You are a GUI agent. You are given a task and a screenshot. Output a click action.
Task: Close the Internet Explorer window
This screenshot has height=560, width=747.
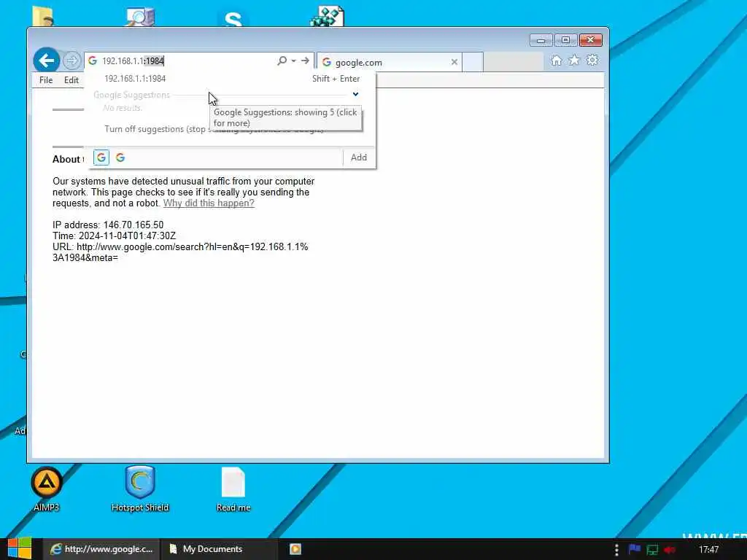[591, 41]
